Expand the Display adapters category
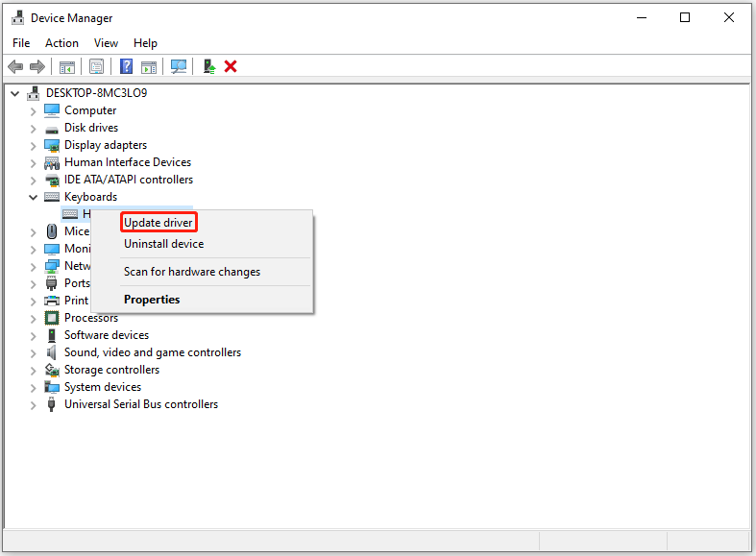 point(33,146)
